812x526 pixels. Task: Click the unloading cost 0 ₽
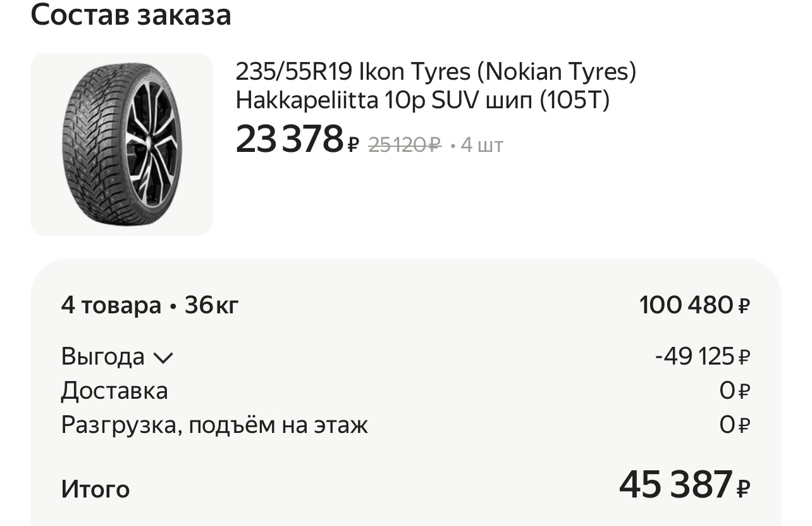[x=734, y=425]
